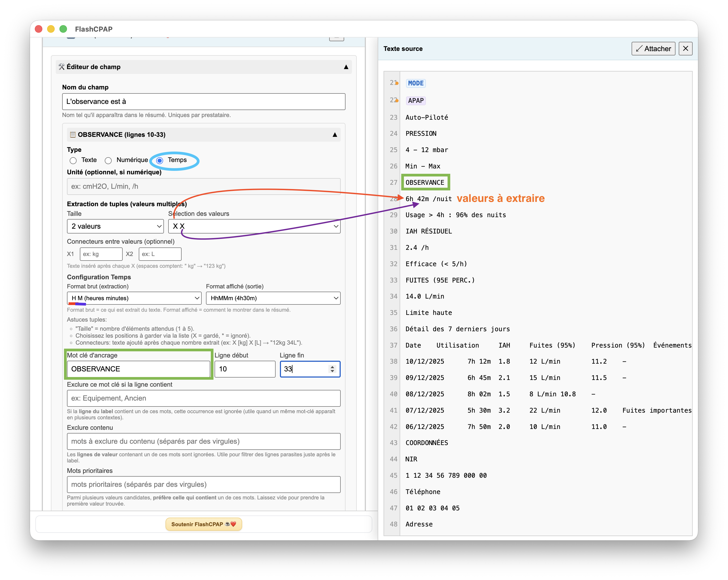Close the Texte source panel
728x580 pixels.
click(x=685, y=49)
